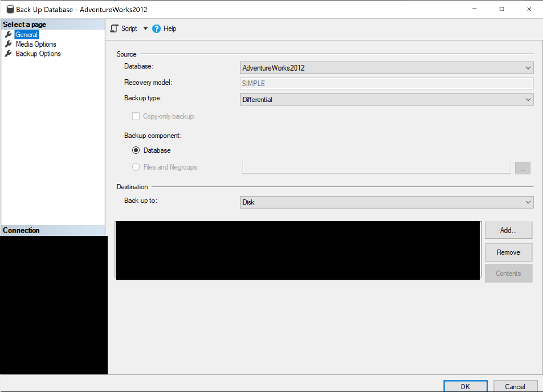Select the Files and filegroups radio button
The image size is (543, 392).
point(136,167)
